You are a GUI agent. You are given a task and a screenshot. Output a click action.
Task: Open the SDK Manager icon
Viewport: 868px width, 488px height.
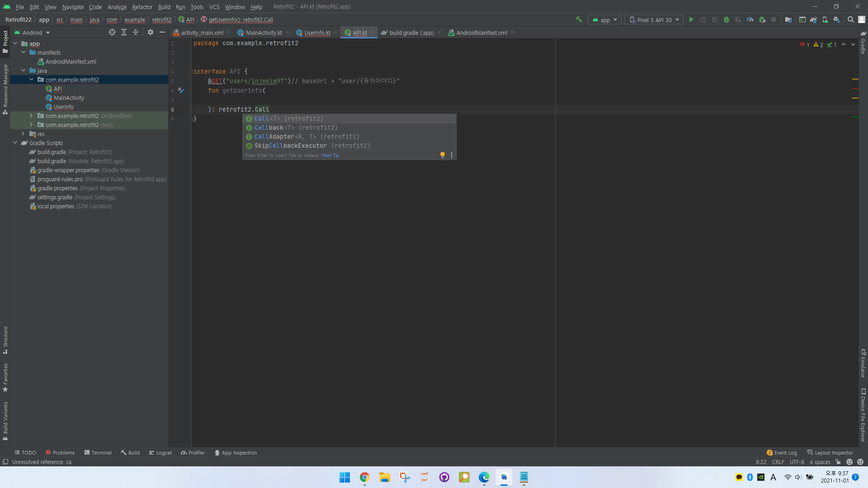(837, 20)
